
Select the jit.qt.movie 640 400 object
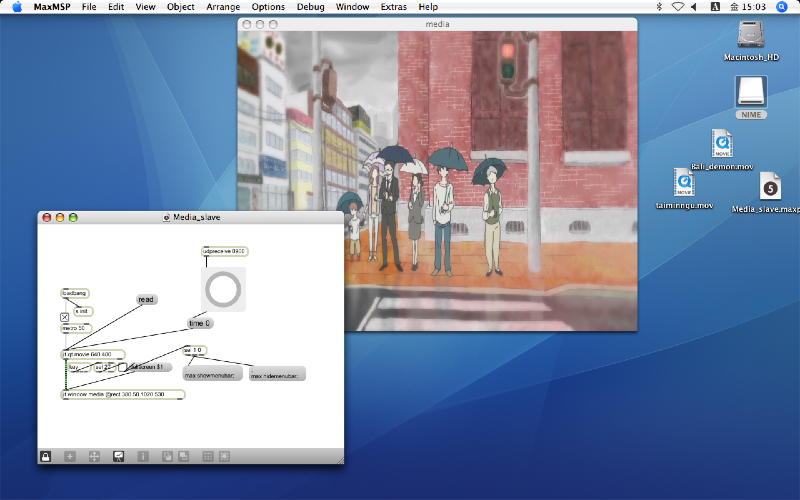coord(93,354)
